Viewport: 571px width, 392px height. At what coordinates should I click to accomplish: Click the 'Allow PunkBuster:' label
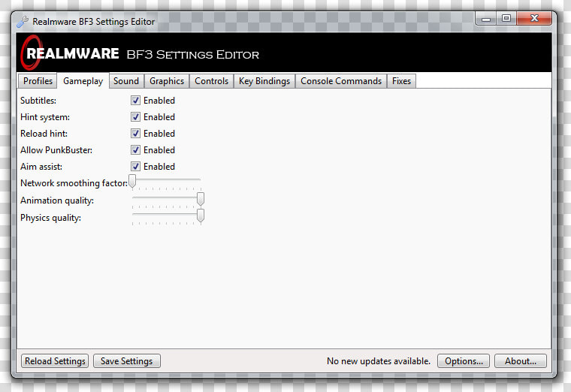56,150
